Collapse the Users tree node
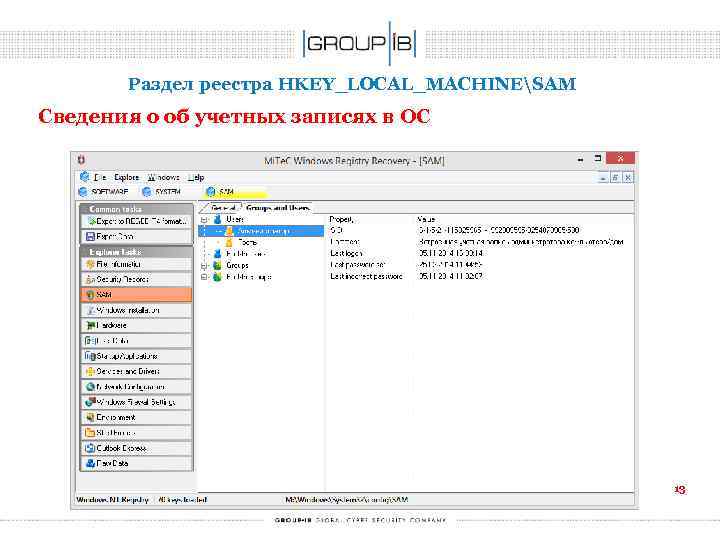720x540 pixels. tap(204, 219)
